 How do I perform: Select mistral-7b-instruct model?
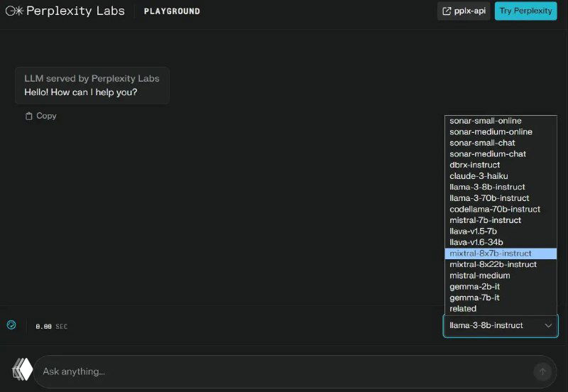pos(501,220)
